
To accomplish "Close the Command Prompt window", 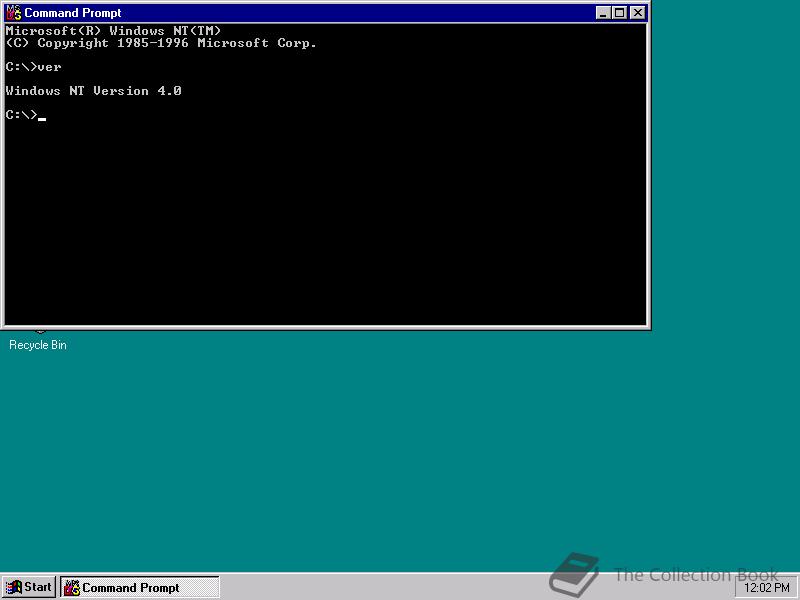I will click(x=638, y=13).
